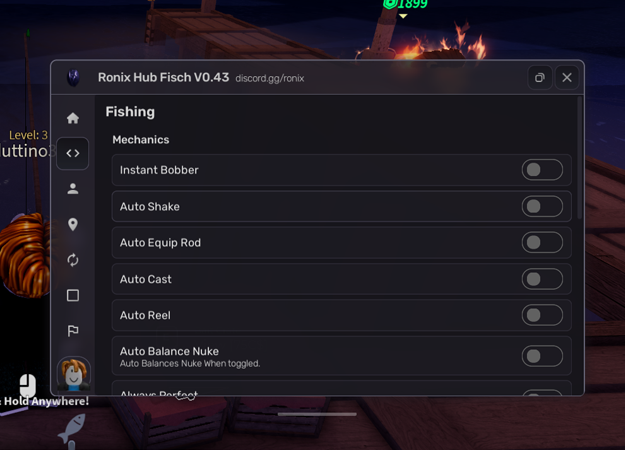Click the discord.gg/ronix link

pyautogui.click(x=269, y=78)
